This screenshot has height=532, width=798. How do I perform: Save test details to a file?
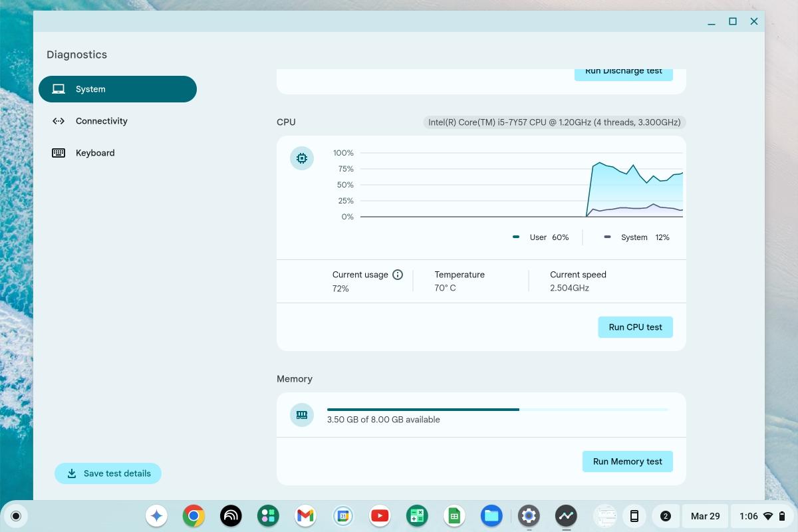pos(108,473)
